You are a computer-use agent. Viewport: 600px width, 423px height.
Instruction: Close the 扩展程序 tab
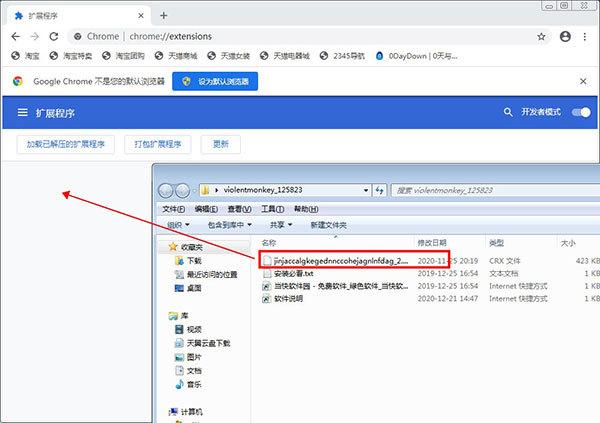point(141,16)
